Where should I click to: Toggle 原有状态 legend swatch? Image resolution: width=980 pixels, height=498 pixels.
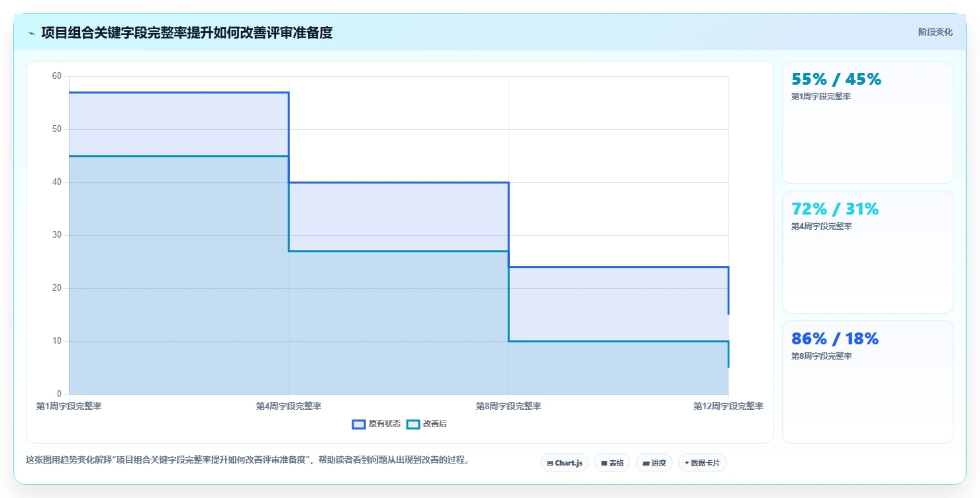point(359,424)
